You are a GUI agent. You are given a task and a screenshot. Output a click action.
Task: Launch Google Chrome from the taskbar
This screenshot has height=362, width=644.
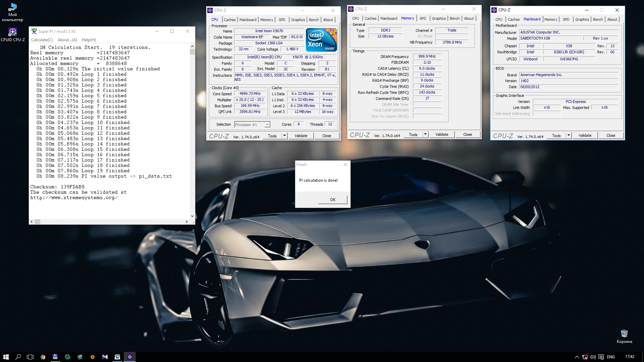click(x=43, y=357)
